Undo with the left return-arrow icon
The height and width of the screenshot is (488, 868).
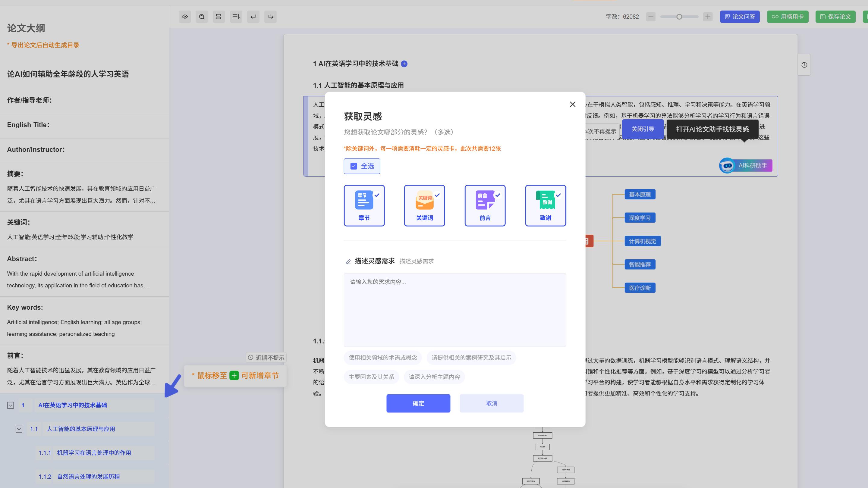click(x=253, y=17)
